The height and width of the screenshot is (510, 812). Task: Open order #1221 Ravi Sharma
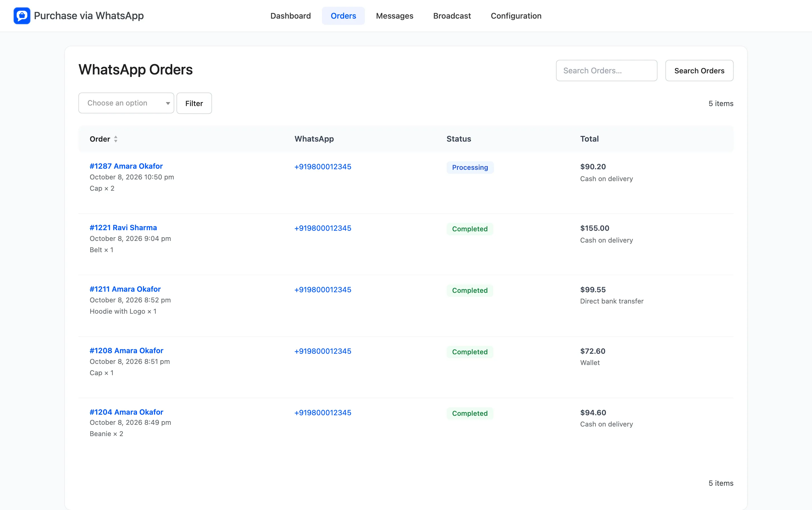pyautogui.click(x=123, y=228)
